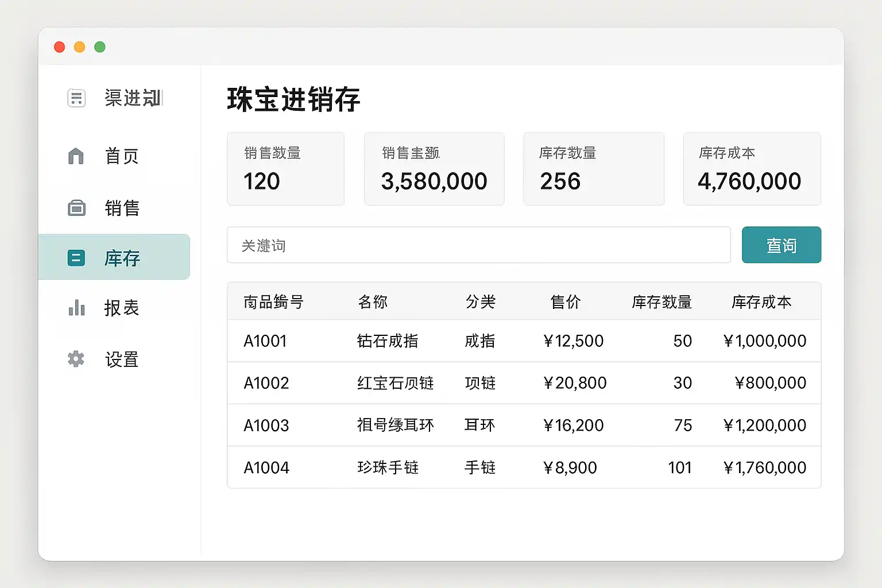Select the A1001 table row
882x588 pixels.
[524, 341]
